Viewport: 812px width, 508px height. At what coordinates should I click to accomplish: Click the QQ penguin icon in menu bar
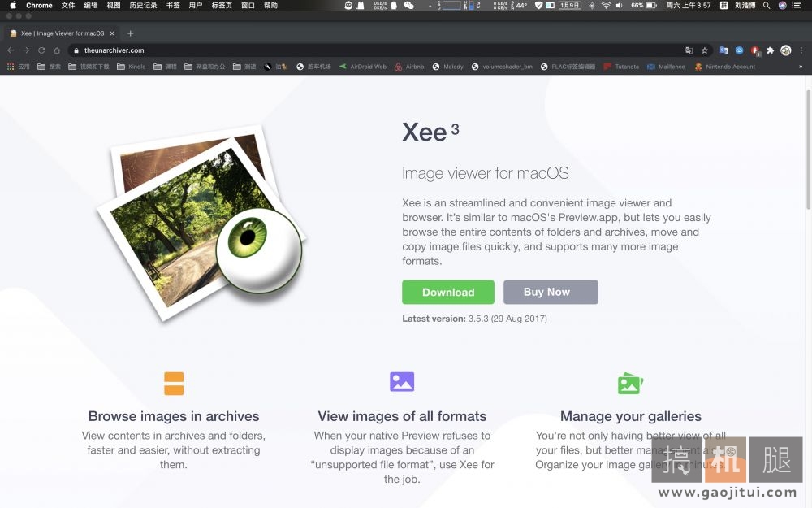394,5
